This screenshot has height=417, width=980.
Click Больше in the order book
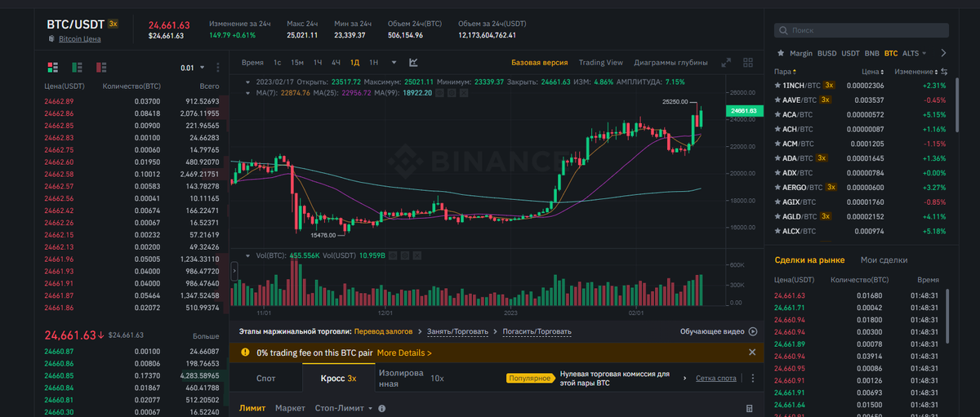pyautogui.click(x=205, y=336)
